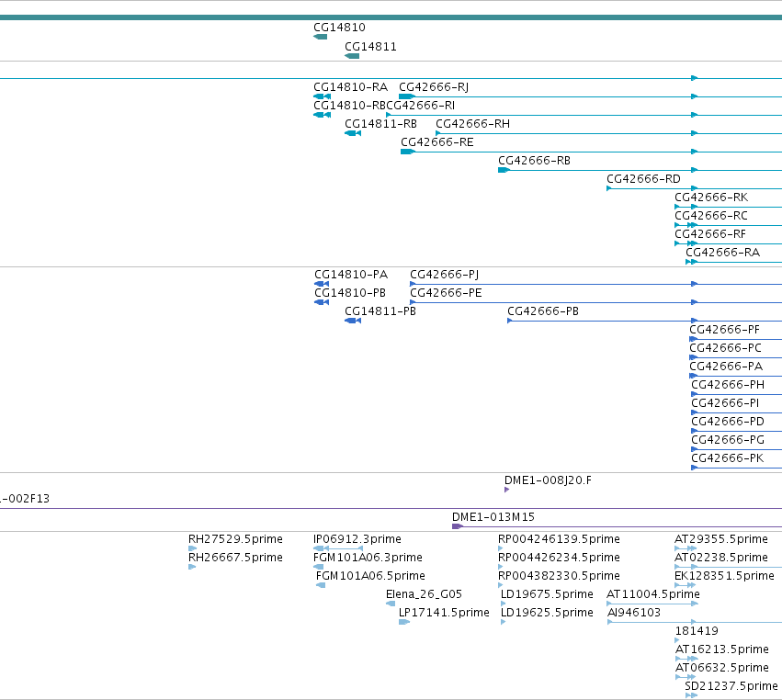Viewport: 782px width, 700px height.
Task: Select EST AT16213.5prime
Action: click(721, 649)
